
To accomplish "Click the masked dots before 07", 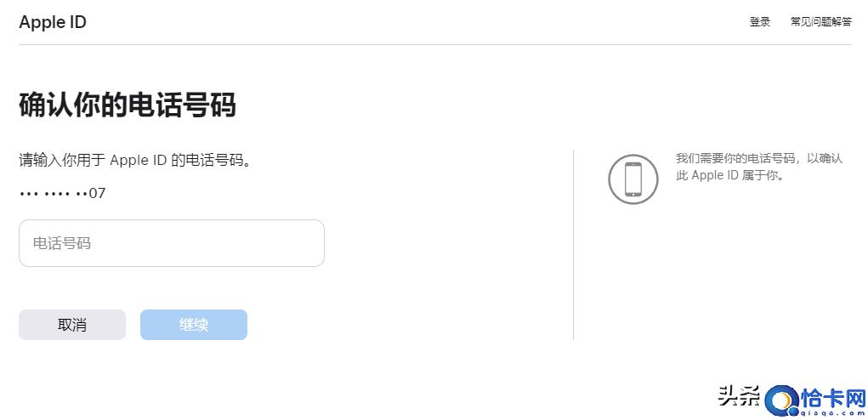I will click(x=54, y=194).
